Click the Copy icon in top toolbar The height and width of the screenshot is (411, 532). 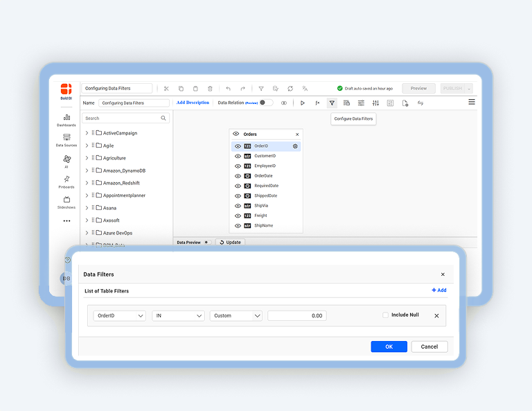click(181, 89)
